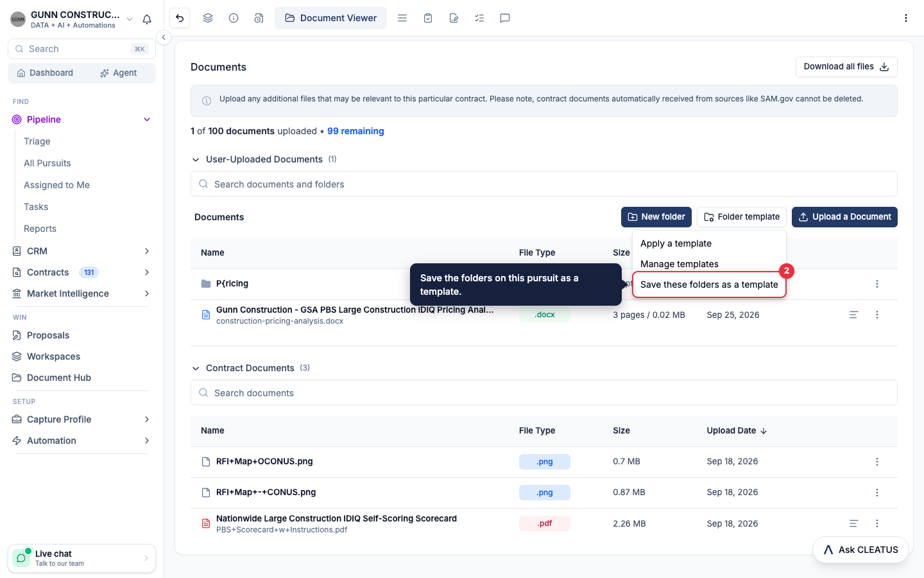Viewport: 924px width, 578px height.
Task: Switch to Document Viewer tab
Action: (x=330, y=18)
